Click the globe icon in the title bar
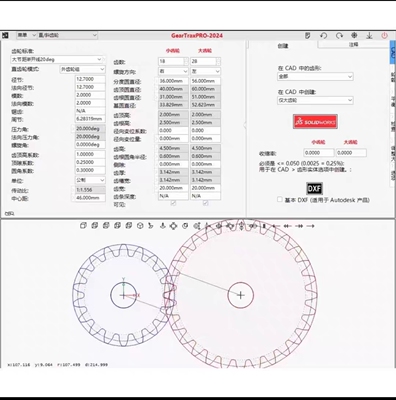The height and width of the screenshot is (400, 396). click(x=354, y=35)
